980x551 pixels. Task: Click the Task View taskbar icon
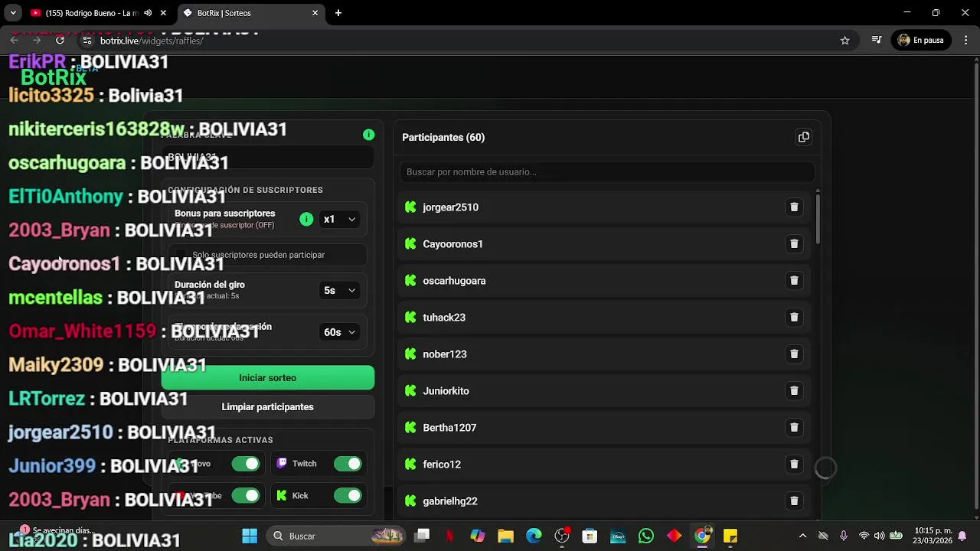(422, 536)
